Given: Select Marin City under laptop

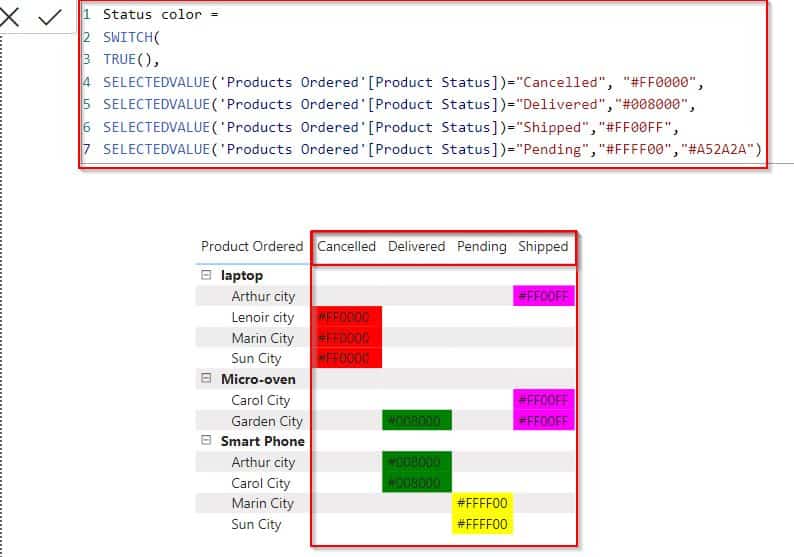Looking at the screenshot, I should point(262,338).
